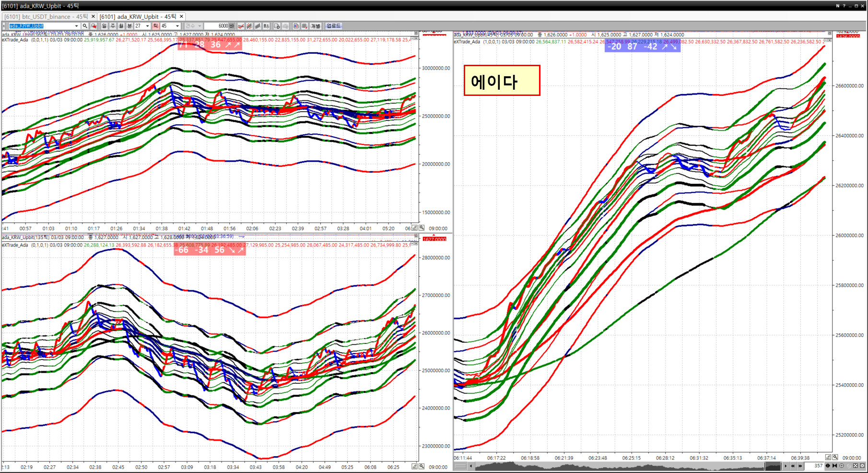Click the magnifier symbol search icon
Screen dimensions: 868x473
[x=85, y=26]
